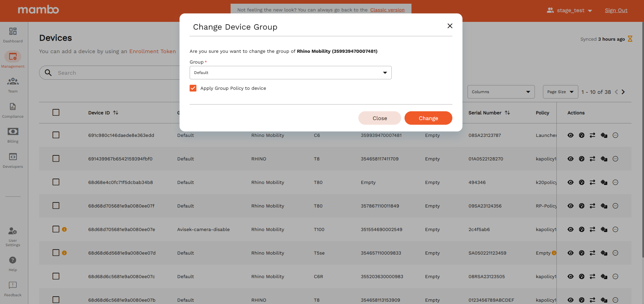
Task: Toggle Device ID column sort arrows
Action: (x=116, y=113)
